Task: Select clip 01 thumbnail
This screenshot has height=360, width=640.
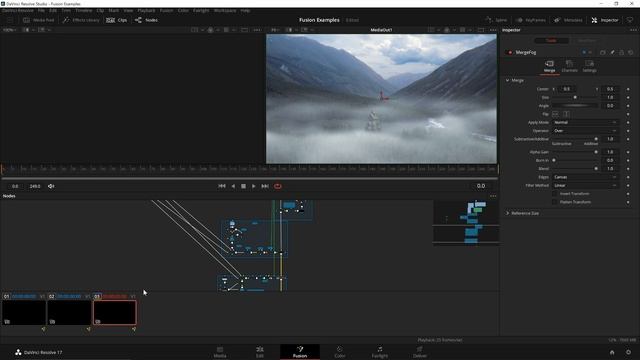Action: tap(24, 313)
